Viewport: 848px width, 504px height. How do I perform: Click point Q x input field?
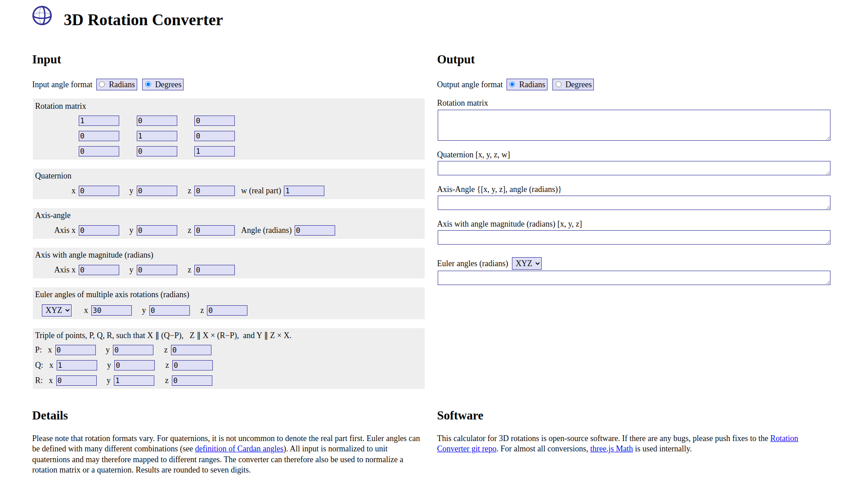click(x=77, y=366)
